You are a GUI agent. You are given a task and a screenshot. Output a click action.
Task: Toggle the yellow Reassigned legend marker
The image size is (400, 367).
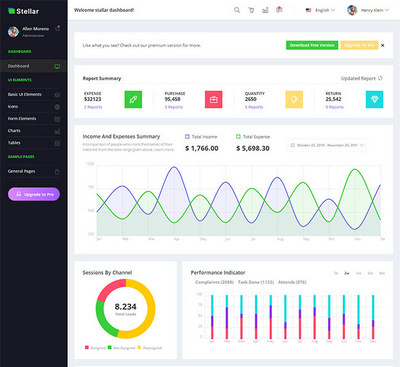pos(139,347)
